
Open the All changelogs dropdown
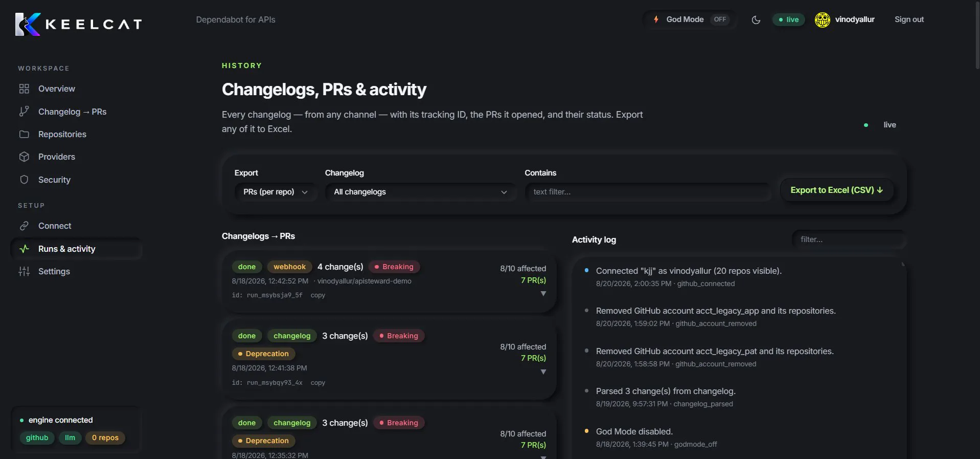tap(420, 192)
